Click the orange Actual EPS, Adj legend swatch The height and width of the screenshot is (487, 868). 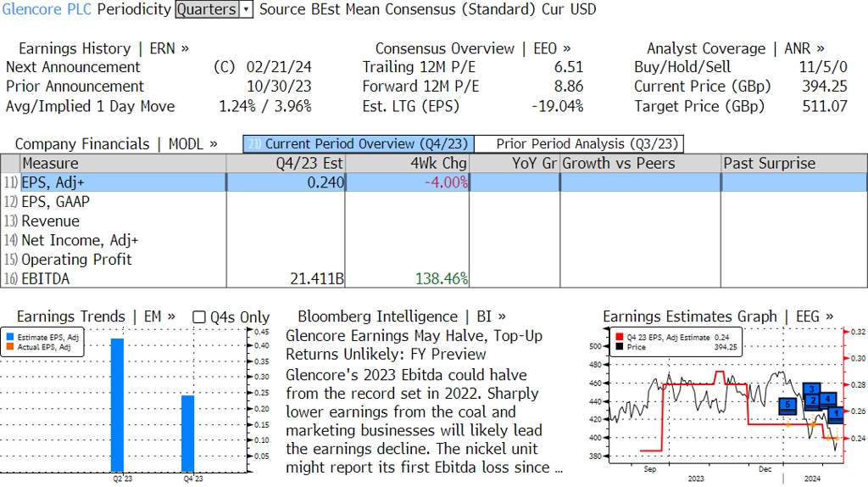10,347
